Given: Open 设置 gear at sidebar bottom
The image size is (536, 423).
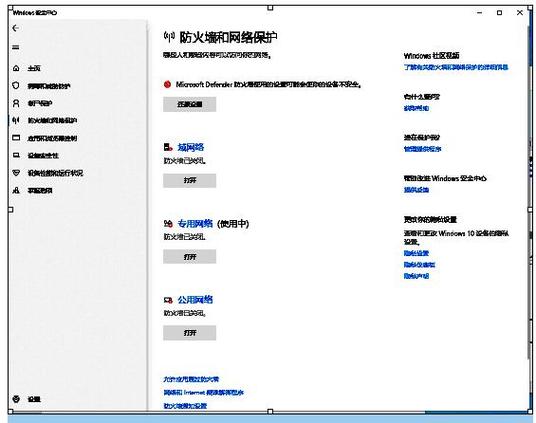Looking at the screenshot, I should pos(16,399).
